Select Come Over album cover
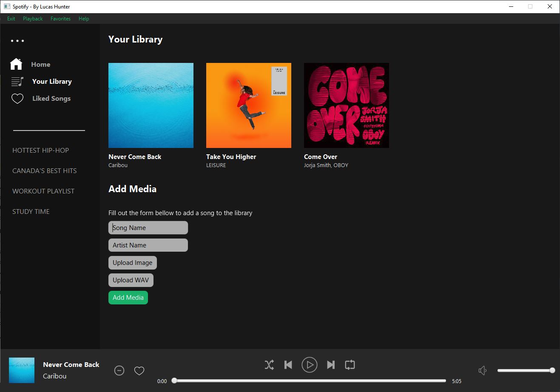 tap(347, 105)
